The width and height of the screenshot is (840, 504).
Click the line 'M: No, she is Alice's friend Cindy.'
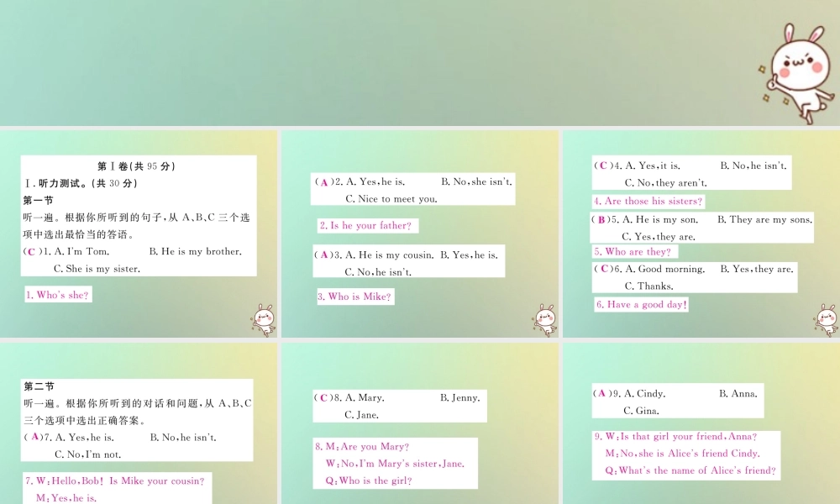click(x=682, y=453)
